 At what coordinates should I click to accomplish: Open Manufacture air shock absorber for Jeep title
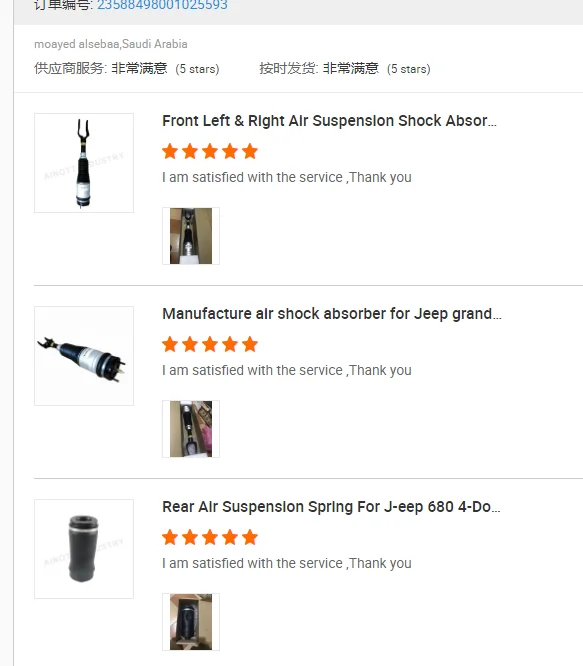(x=332, y=314)
